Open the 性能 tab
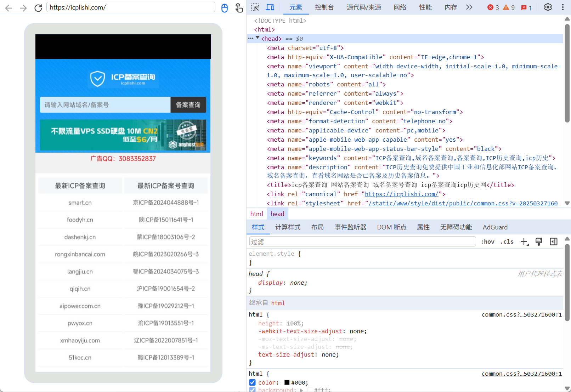571x392 pixels. (x=425, y=7)
